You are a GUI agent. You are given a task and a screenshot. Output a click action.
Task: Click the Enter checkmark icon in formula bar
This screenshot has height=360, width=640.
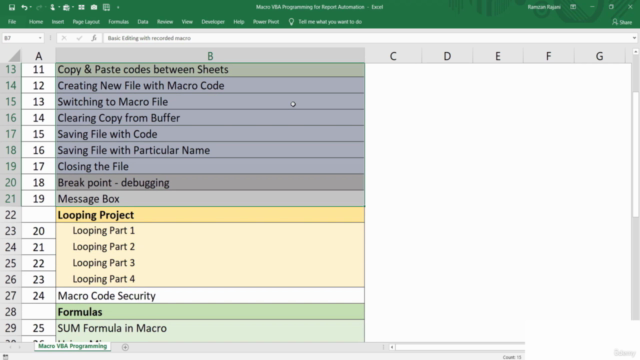click(x=79, y=38)
